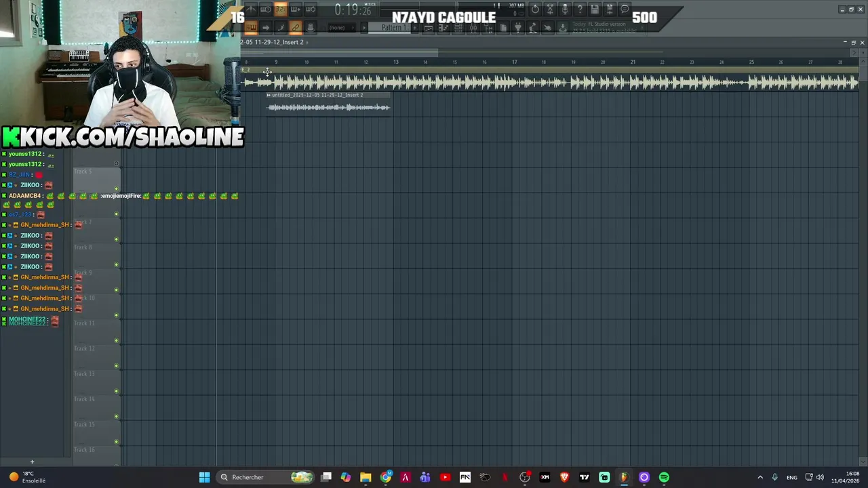Open the Windows Start menu
868x488 pixels.
[204, 477]
